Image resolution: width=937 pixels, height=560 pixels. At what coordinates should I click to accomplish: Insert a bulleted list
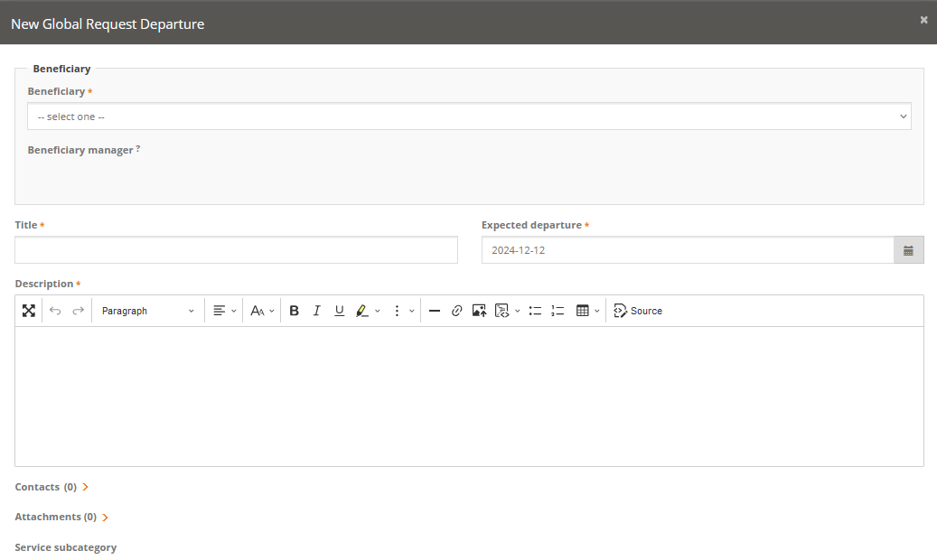[x=535, y=311]
